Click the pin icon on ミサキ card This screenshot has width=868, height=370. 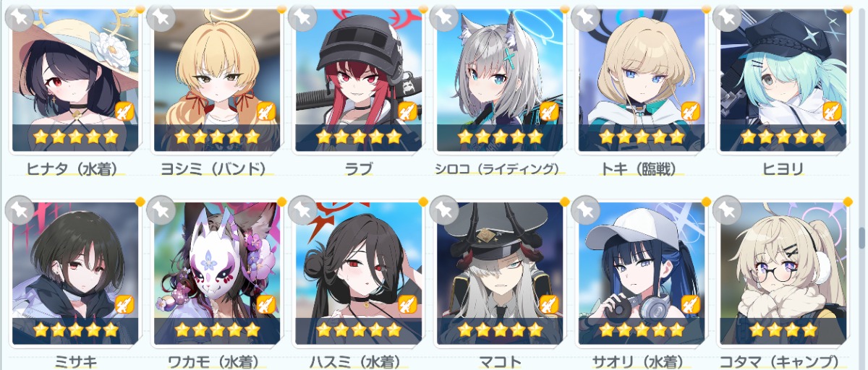(x=19, y=210)
